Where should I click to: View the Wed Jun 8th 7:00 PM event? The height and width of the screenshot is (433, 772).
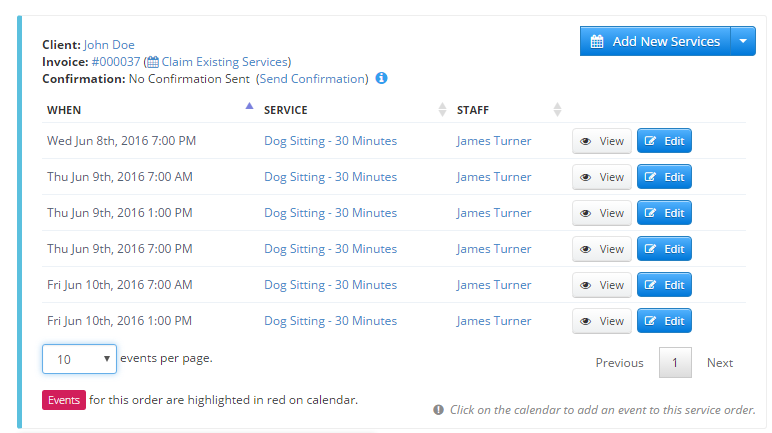tap(602, 141)
